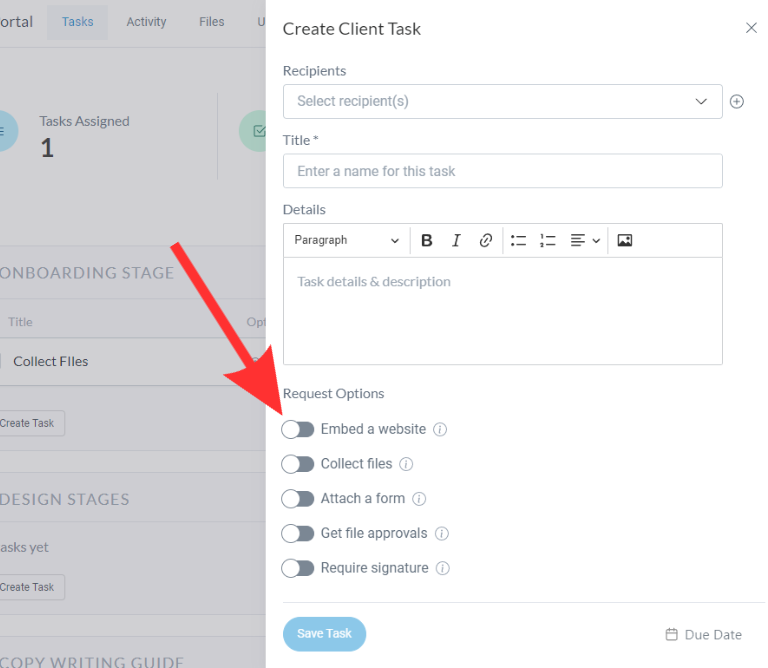
Task: Show info for Embed a website
Action: pyautogui.click(x=440, y=430)
